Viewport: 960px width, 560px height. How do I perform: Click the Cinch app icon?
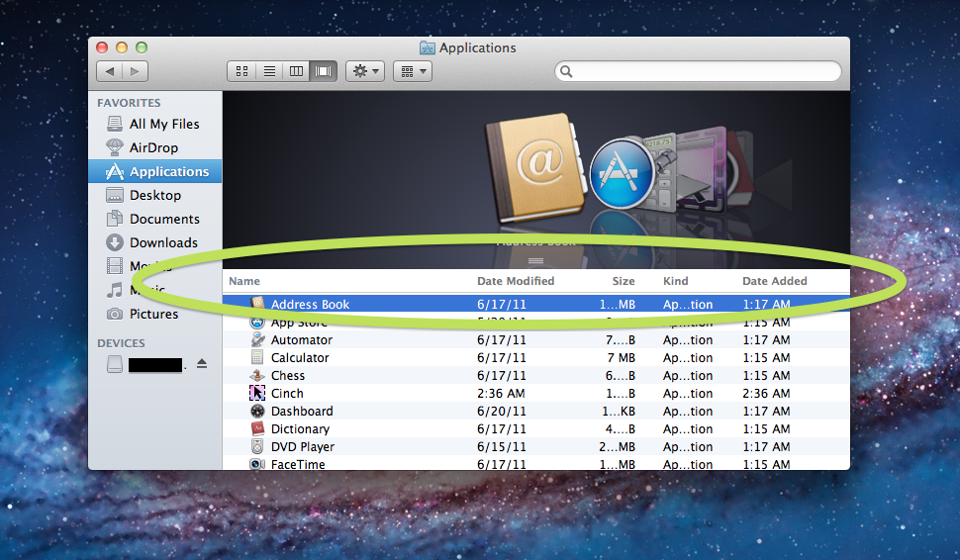257,393
